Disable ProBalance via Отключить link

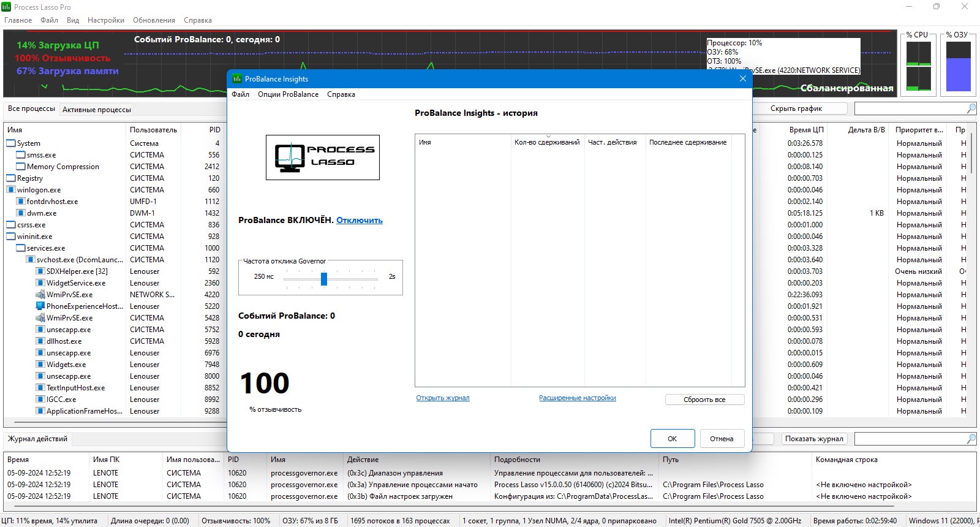[x=360, y=220]
